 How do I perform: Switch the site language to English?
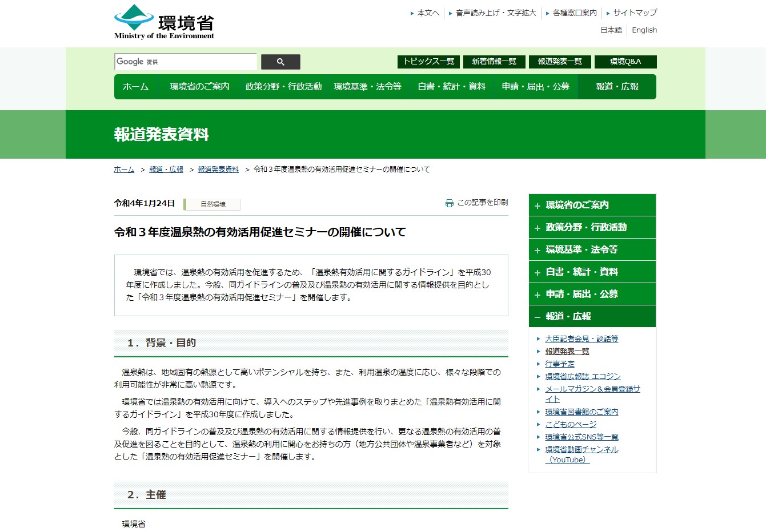(x=644, y=30)
